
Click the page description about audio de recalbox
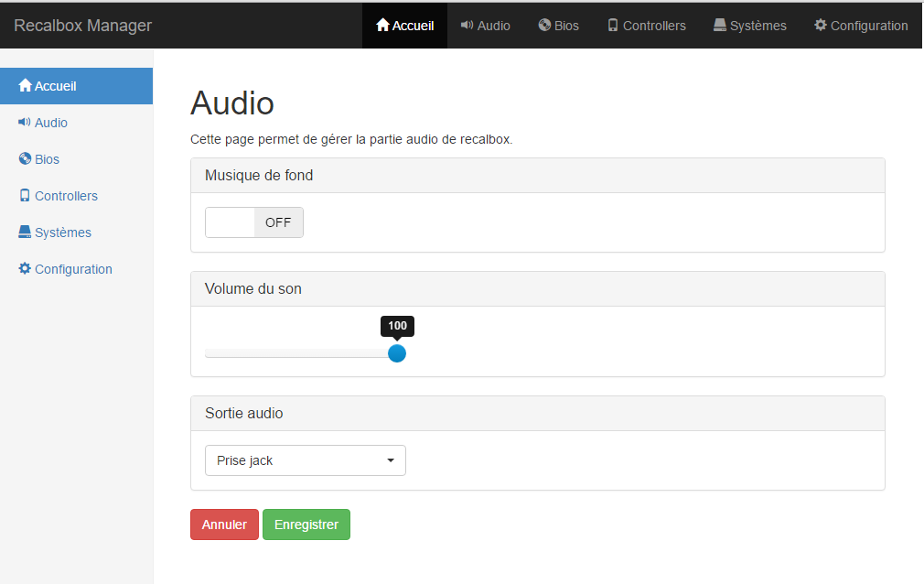click(351, 139)
